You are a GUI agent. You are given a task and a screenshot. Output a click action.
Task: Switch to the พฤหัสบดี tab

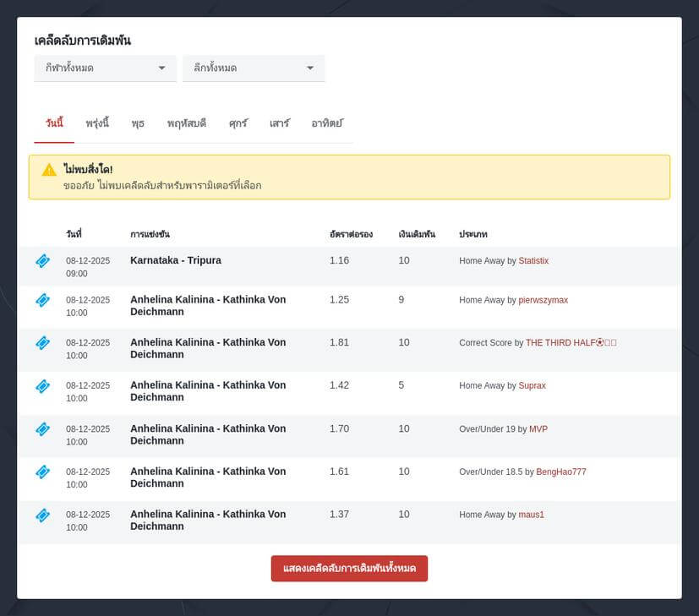click(187, 123)
